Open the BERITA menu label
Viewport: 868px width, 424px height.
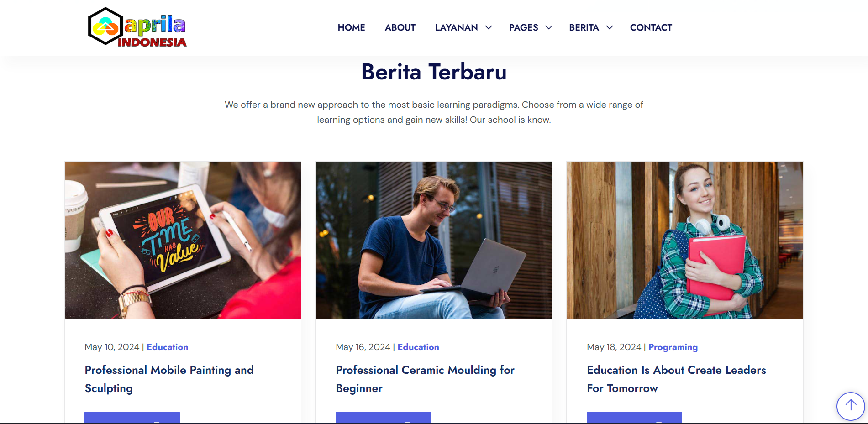584,27
